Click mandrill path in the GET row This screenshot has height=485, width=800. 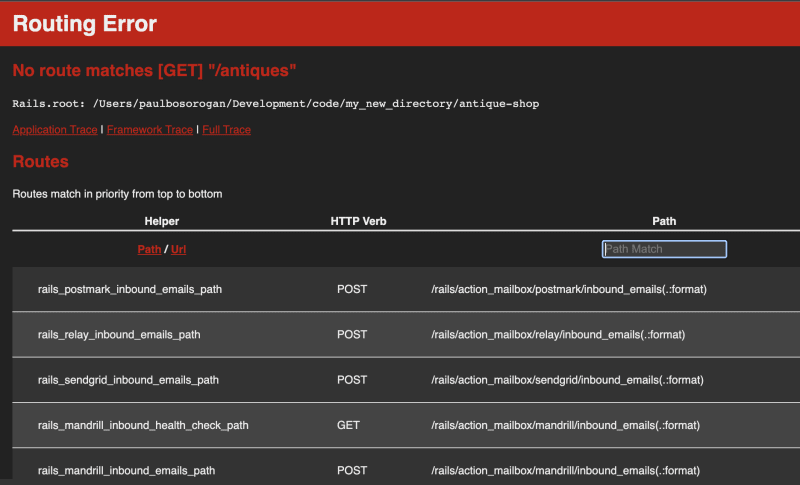coord(565,425)
